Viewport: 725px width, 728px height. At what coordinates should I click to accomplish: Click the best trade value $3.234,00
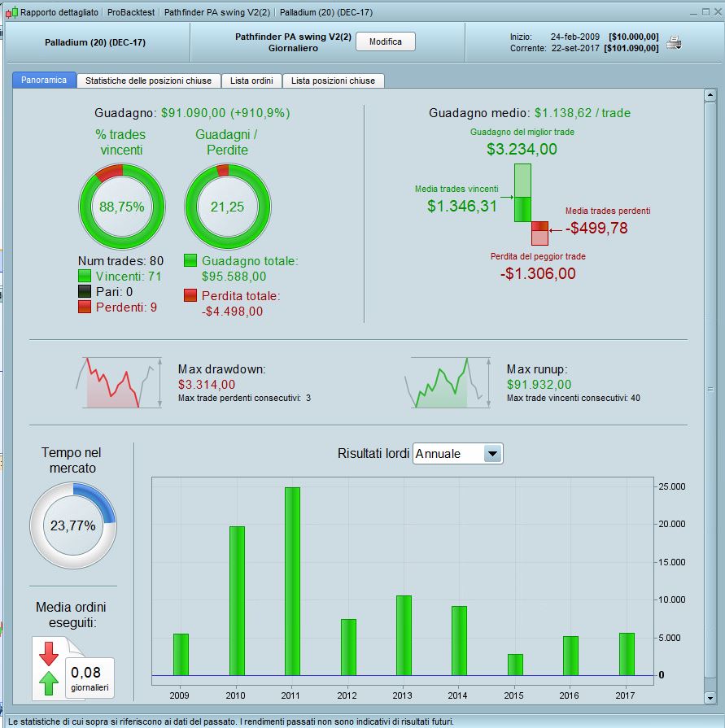(522, 149)
